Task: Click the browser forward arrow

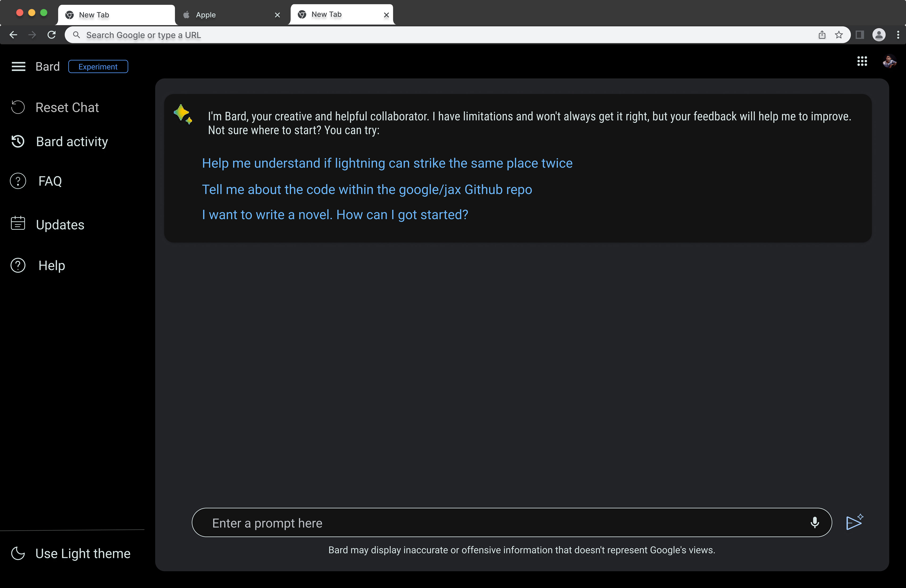Action: click(x=32, y=35)
